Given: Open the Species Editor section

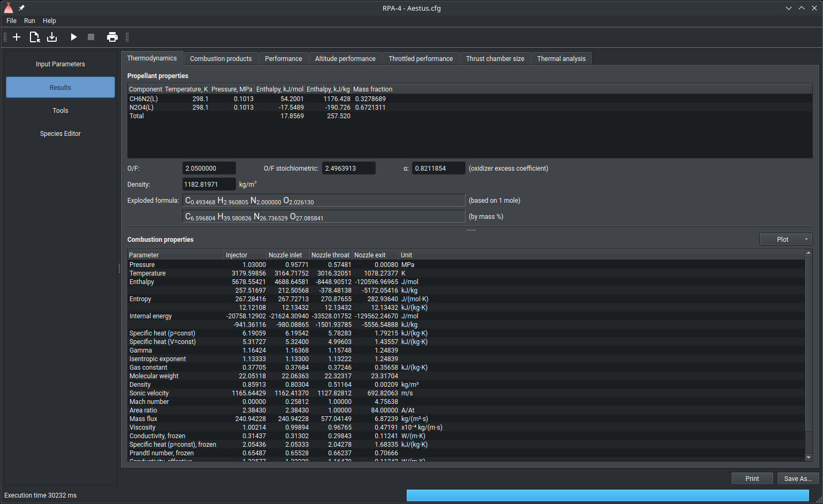Looking at the screenshot, I should [x=60, y=134].
